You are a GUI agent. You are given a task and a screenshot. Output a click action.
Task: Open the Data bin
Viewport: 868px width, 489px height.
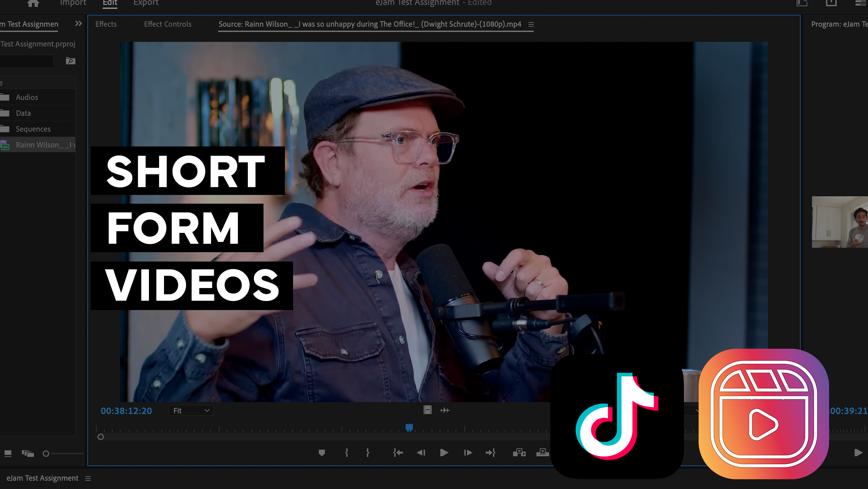tap(23, 113)
